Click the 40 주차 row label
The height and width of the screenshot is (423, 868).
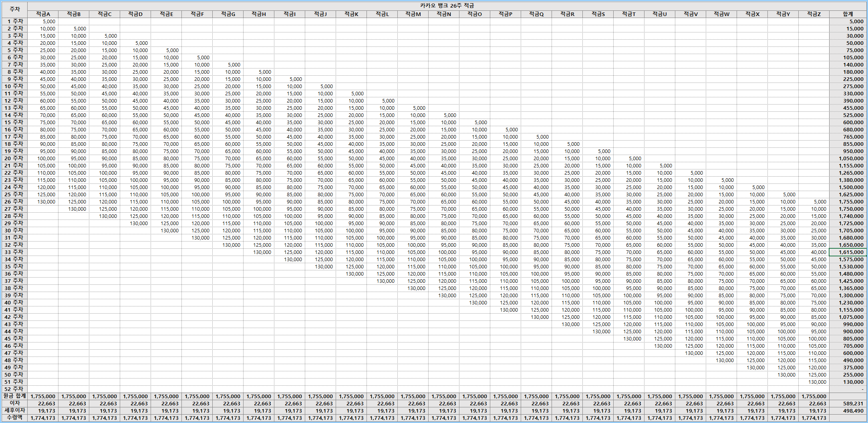point(14,302)
